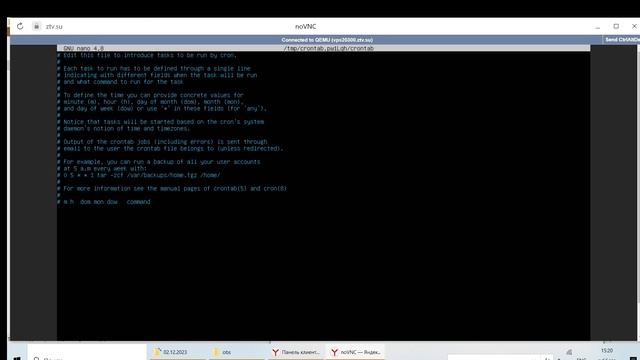
Task: Click the line "# To define the time you can provide"
Action: click(150, 95)
